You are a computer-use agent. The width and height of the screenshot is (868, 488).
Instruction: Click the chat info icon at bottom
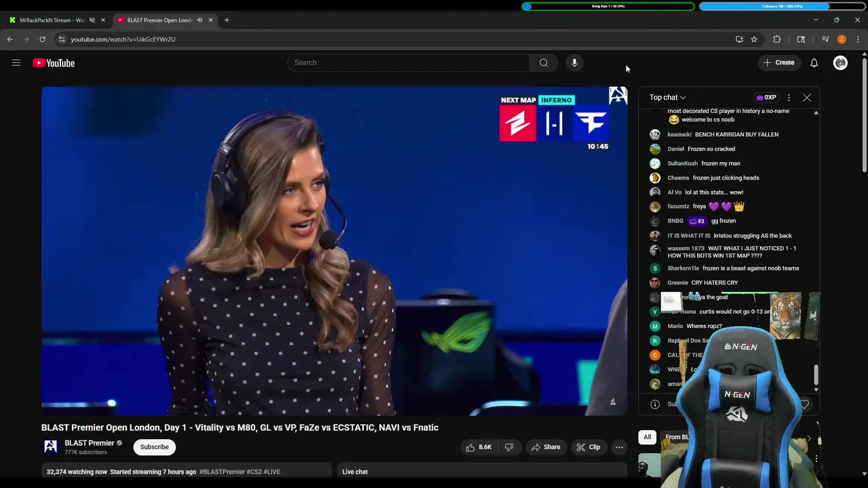click(x=655, y=404)
